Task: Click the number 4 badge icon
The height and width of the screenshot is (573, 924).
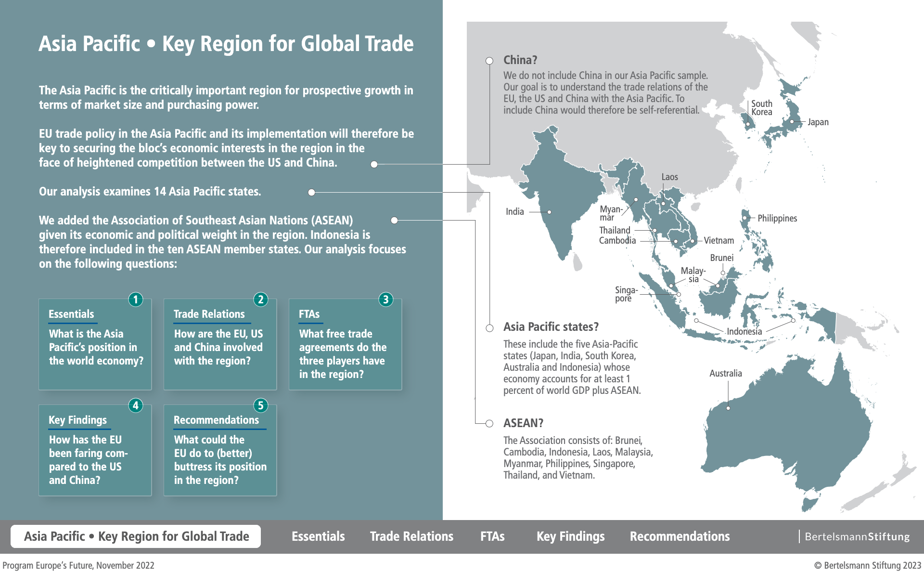Action: point(136,405)
